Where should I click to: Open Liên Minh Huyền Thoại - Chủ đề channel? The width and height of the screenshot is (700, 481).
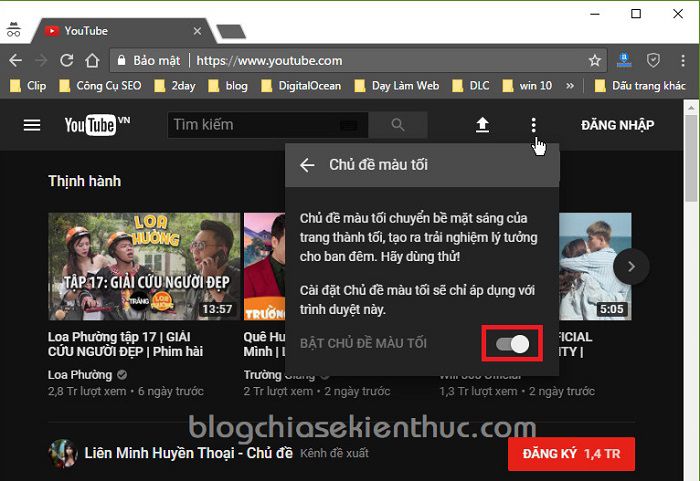click(x=188, y=453)
